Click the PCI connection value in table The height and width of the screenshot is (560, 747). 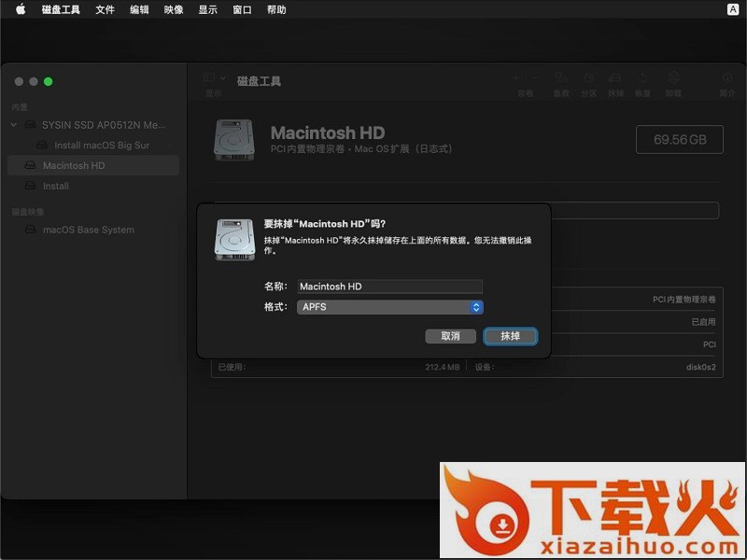(710, 344)
